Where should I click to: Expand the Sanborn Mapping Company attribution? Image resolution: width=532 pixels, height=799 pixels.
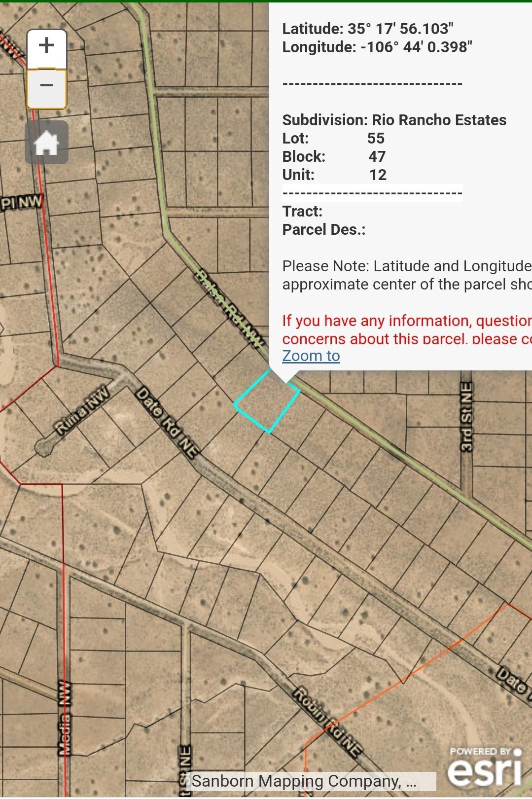coord(304,781)
